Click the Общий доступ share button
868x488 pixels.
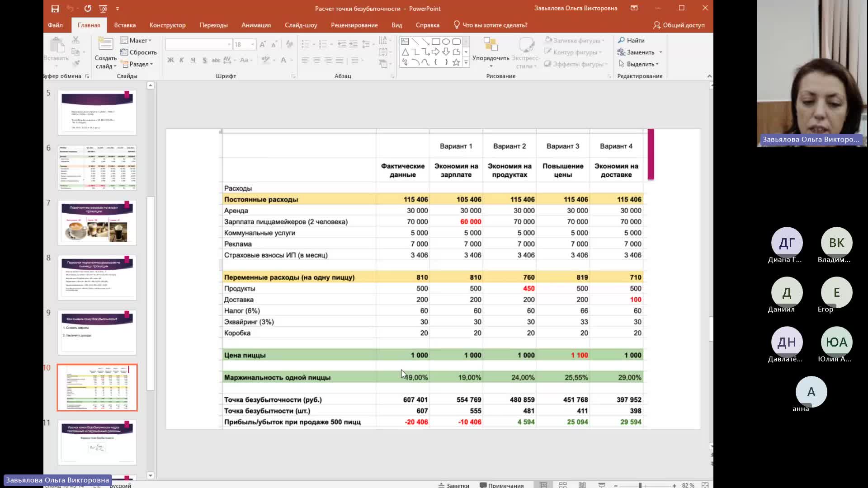679,25
